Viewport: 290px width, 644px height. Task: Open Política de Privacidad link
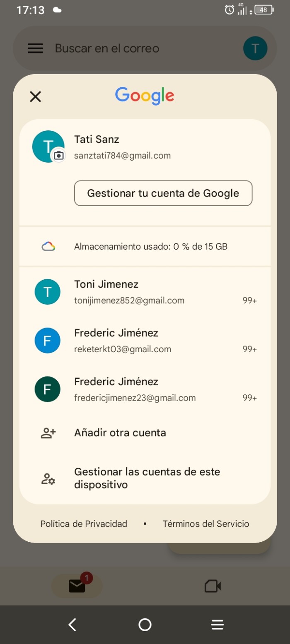click(84, 524)
